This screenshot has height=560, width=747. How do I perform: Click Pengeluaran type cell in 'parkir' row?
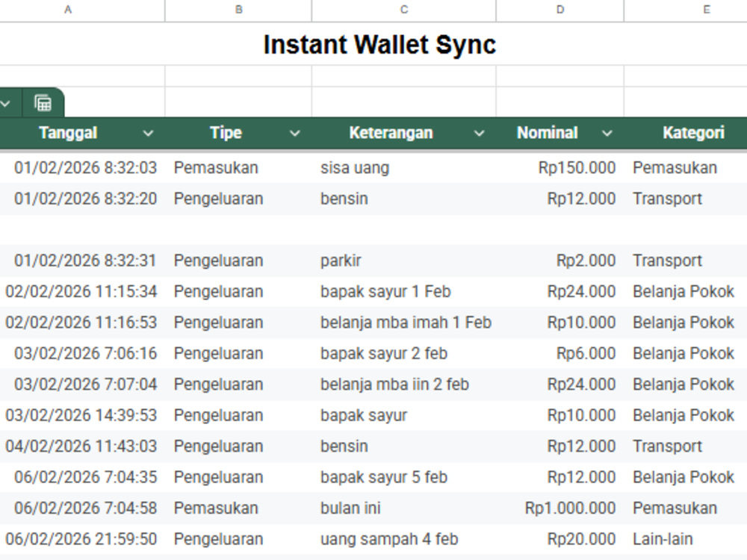(238, 261)
